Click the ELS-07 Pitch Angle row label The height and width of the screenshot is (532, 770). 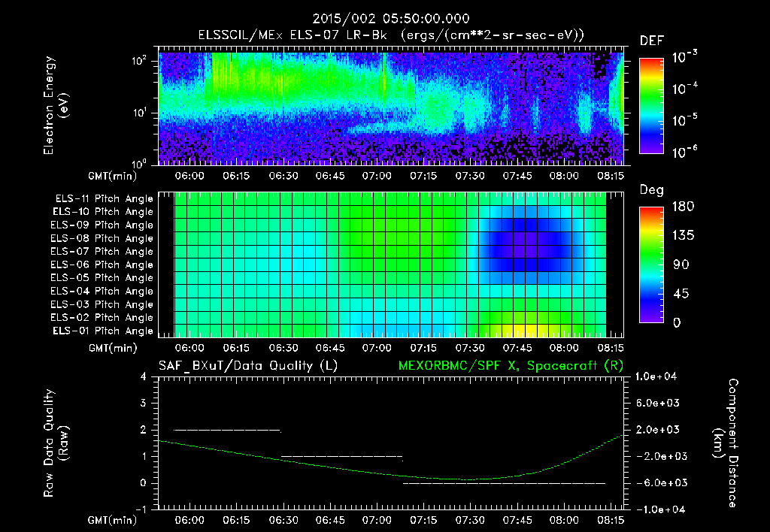click(102, 251)
